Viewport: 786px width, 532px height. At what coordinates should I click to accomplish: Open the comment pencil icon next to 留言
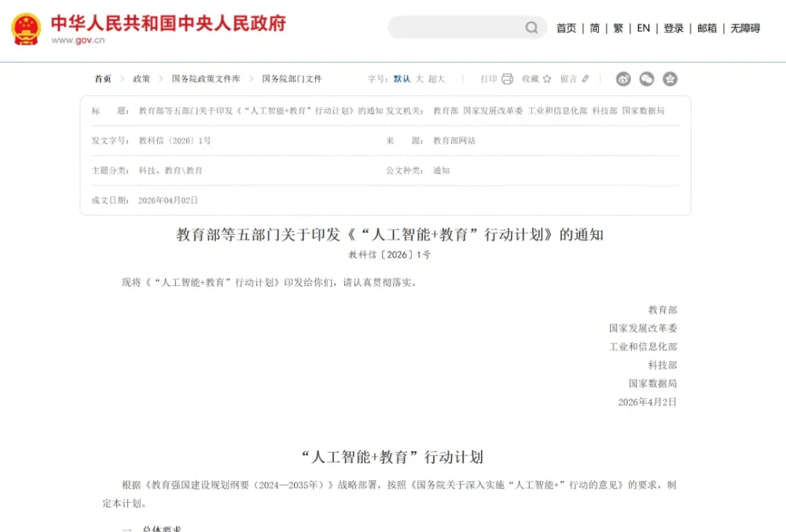pos(586,79)
